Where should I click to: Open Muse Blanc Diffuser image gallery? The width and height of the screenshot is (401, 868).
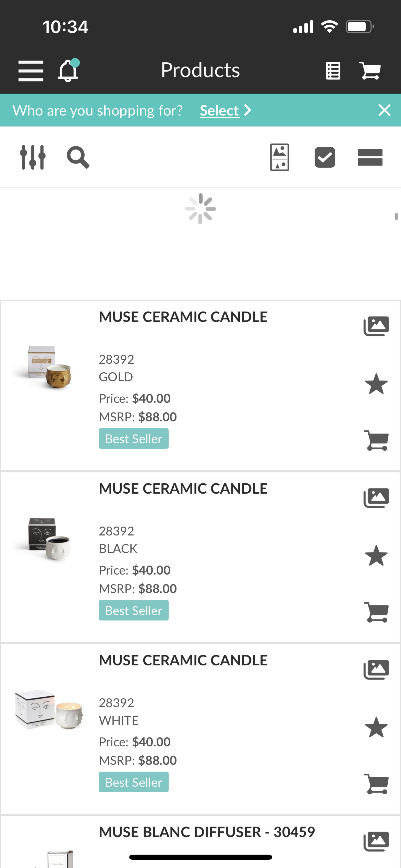376,841
